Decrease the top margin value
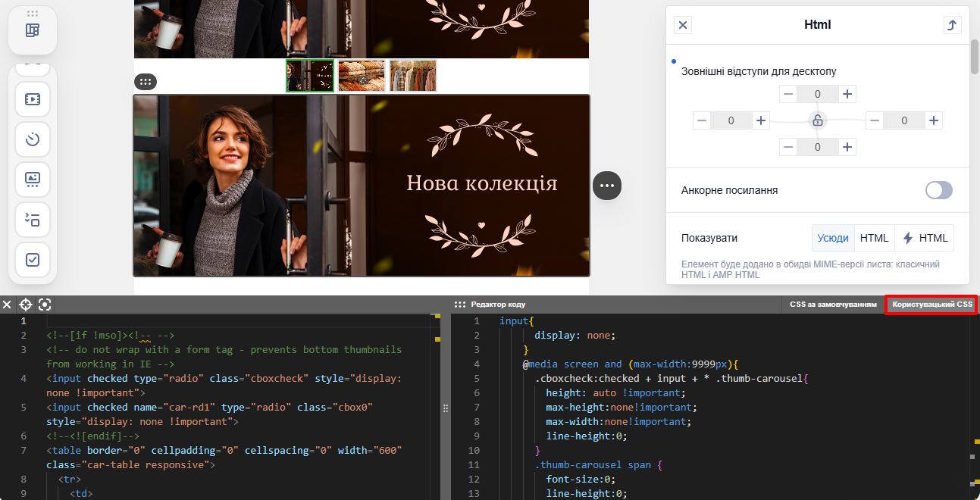The height and width of the screenshot is (500, 980). (x=788, y=94)
